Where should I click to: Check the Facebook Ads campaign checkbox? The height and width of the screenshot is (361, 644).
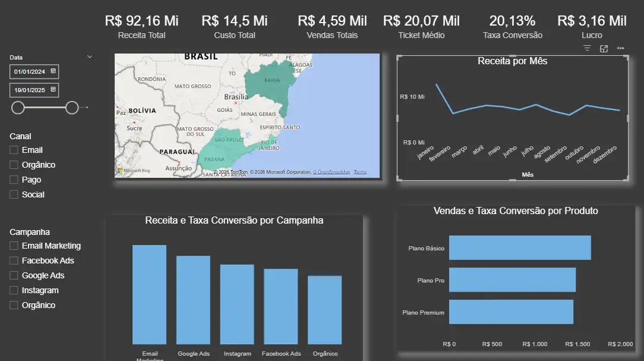[x=14, y=260]
